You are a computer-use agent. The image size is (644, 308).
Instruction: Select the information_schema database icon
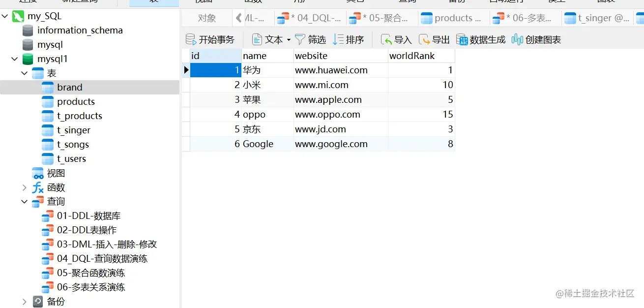point(28,31)
